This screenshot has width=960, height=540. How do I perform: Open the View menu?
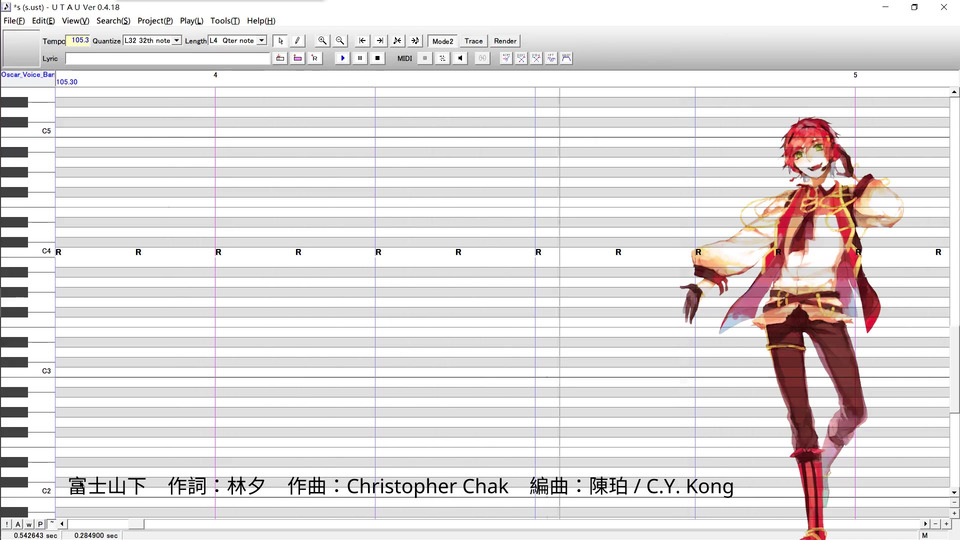point(75,21)
